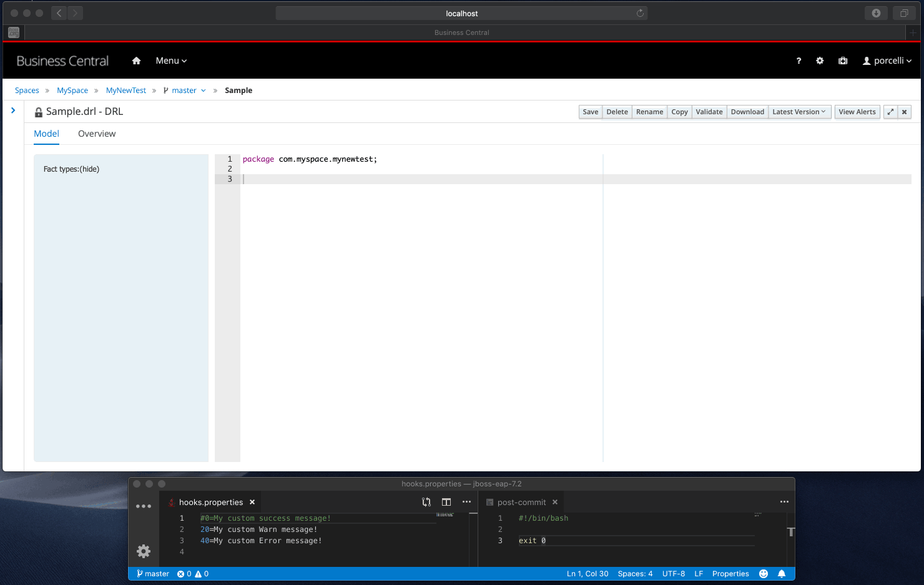This screenshot has width=924, height=585.
Task: Expand the Latest Version dropdown
Action: [799, 112]
